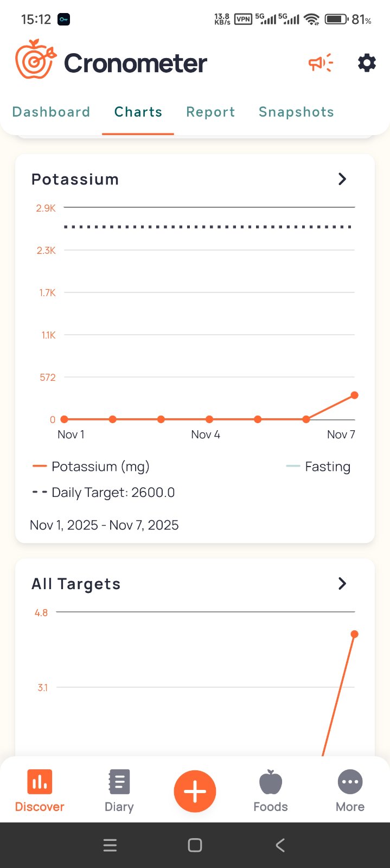Expand the Potassium chart chevron
The height and width of the screenshot is (868, 390).
[342, 179]
